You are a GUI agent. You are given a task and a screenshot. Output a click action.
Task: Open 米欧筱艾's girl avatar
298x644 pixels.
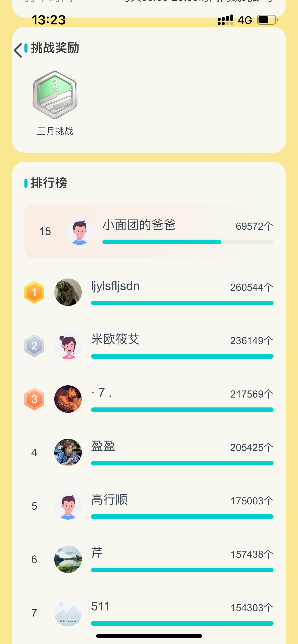click(x=68, y=346)
